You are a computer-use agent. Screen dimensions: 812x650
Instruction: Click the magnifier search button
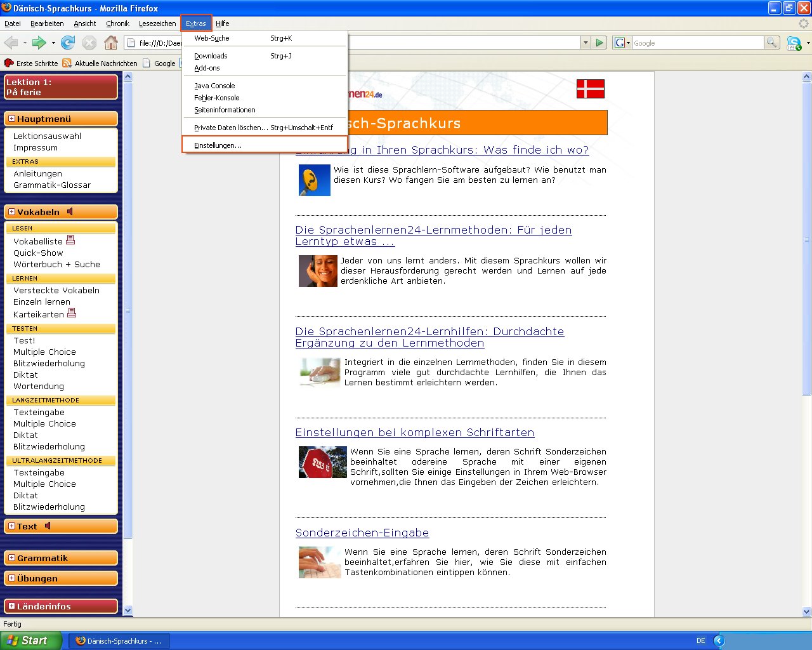[771, 43]
